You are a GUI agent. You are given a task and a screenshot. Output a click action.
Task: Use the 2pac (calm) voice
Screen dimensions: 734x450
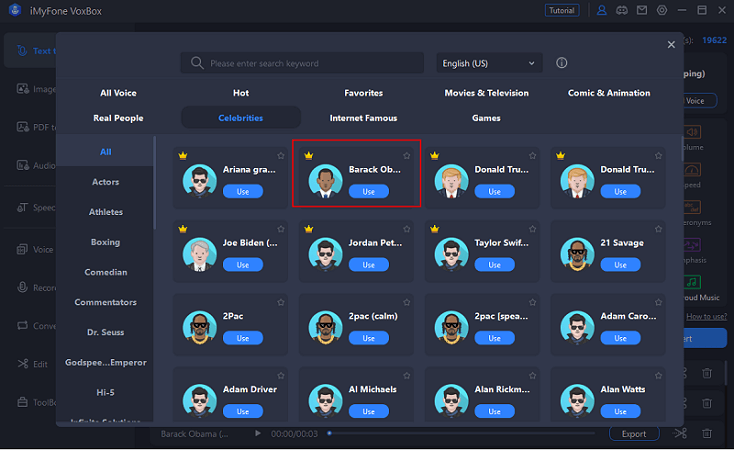[x=368, y=338]
